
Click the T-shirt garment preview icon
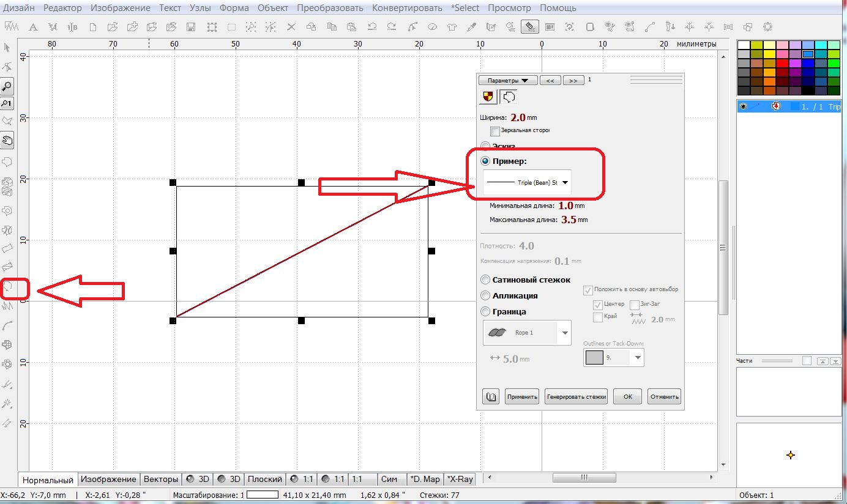pyautogui.click(x=452, y=27)
